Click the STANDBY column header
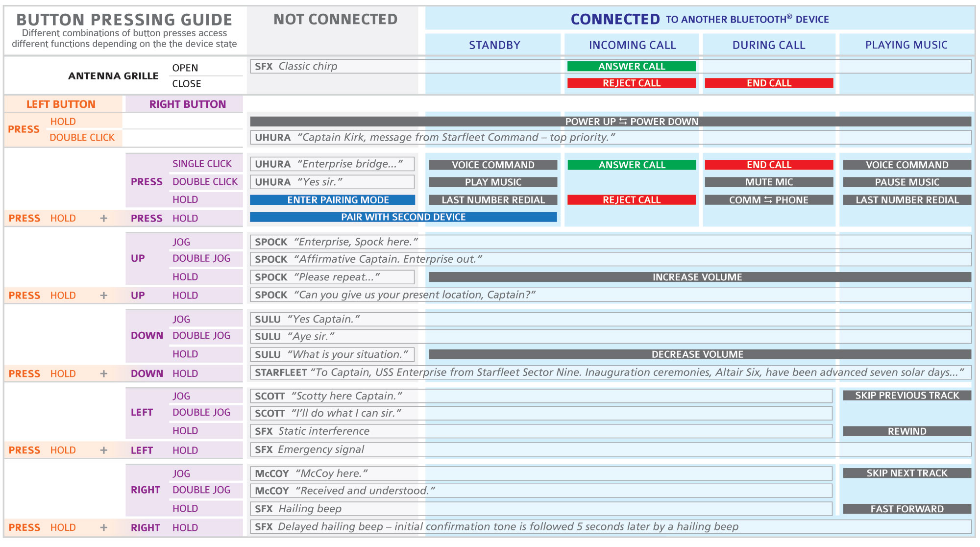 coord(494,45)
